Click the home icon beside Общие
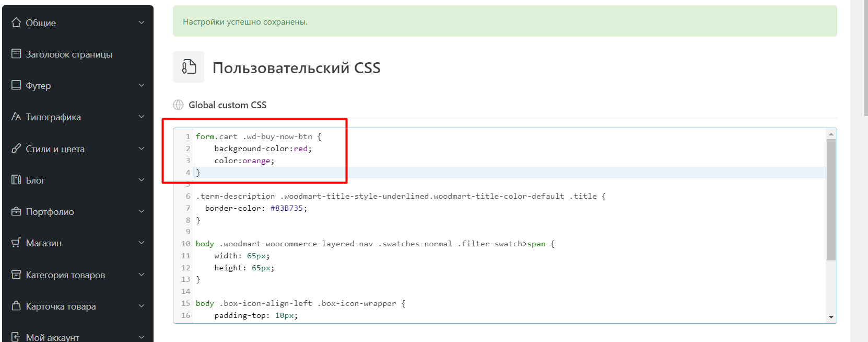This screenshot has height=342, width=868. 16,22
